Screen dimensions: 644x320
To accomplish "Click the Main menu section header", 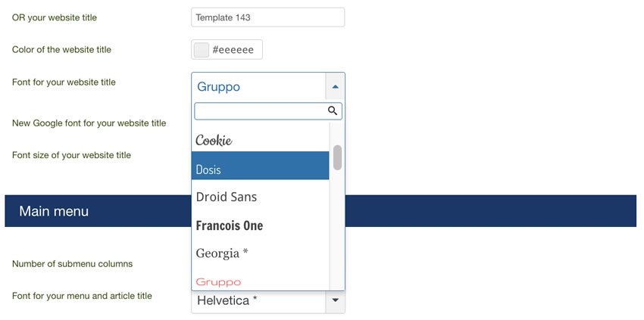I will [320, 211].
